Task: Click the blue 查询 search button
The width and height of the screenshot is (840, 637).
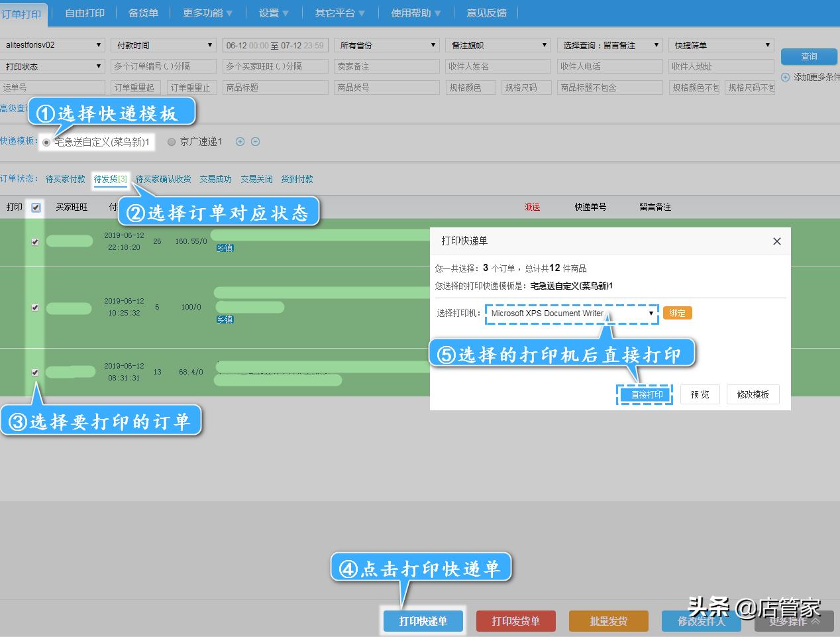Action: tap(809, 56)
